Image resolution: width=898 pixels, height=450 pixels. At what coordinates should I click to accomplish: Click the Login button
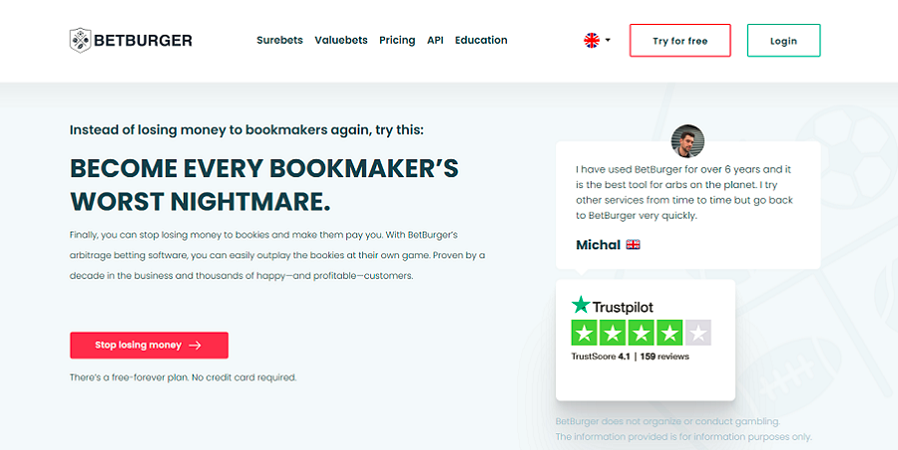click(783, 41)
